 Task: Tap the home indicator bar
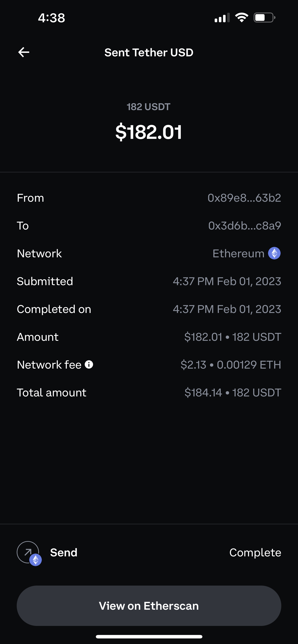pos(149,637)
